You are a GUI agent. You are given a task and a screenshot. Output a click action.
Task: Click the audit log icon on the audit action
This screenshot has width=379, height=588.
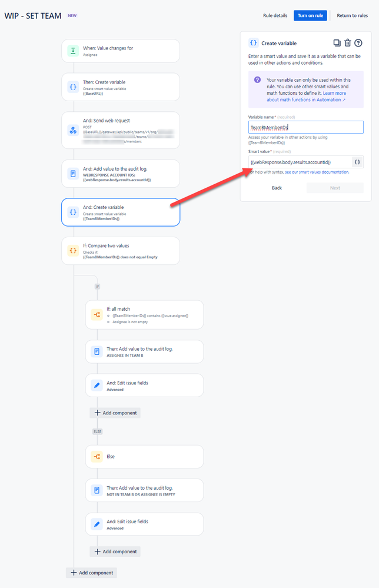tap(73, 173)
